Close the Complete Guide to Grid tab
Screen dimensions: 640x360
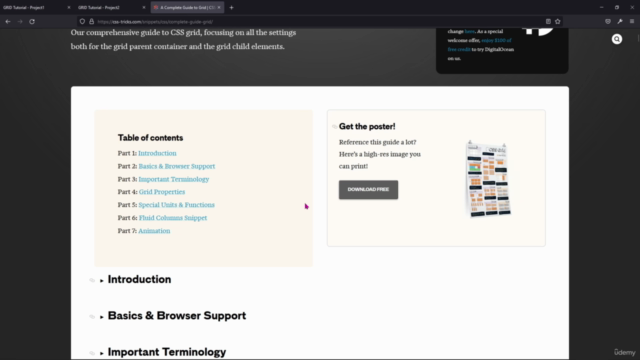pyautogui.click(x=219, y=7)
